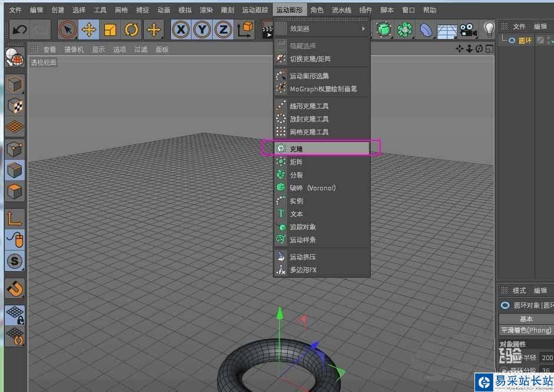Select 多边形FX in the menu
The width and height of the screenshot is (554, 392).
click(x=322, y=270)
